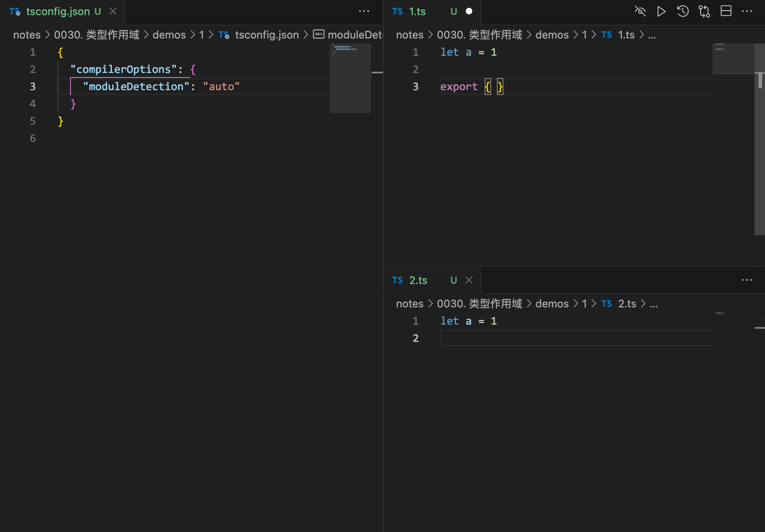Click the crossed-out eye icon in toolbar

click(x=640, y=11)
